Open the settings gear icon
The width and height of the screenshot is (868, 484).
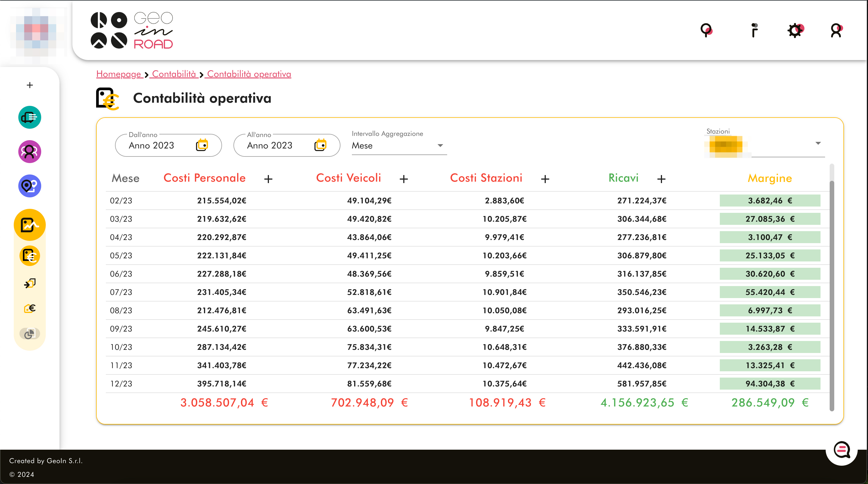tap(796, 30)
